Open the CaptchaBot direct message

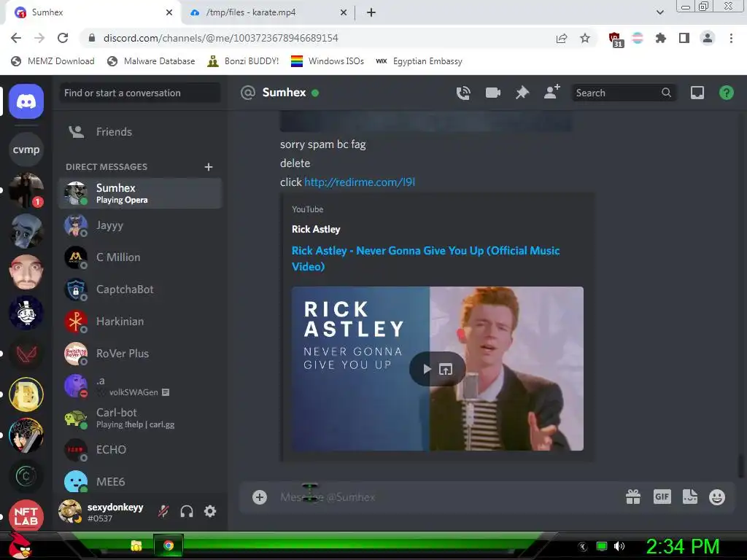pos(140,289)
